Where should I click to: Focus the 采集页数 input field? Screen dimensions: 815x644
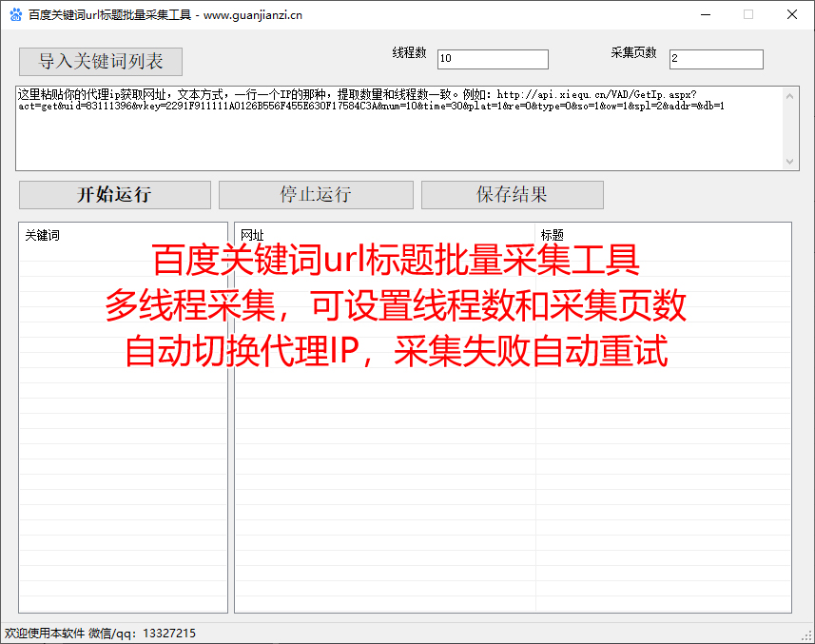coord(716,59)
